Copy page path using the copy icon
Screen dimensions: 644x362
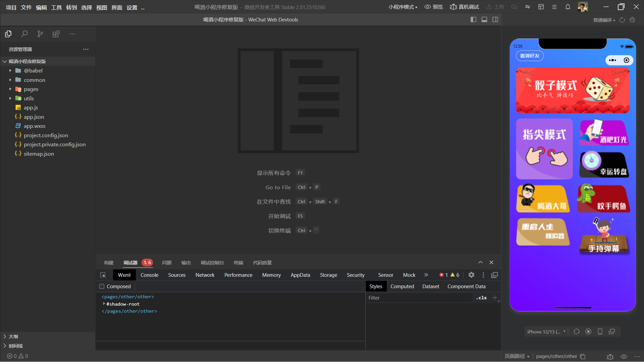click(x=583, y=357)
